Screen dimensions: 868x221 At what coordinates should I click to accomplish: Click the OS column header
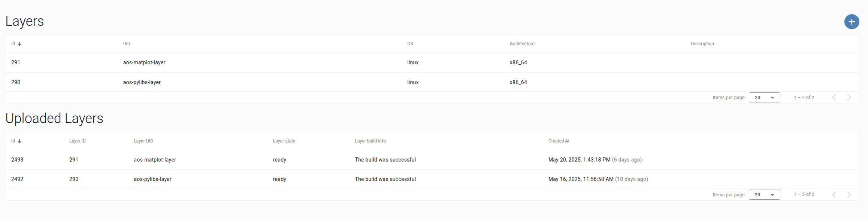(410, 44)
